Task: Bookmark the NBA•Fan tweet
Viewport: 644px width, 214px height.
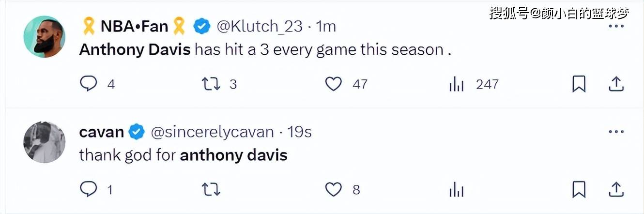Action: [x=579, y=84]
